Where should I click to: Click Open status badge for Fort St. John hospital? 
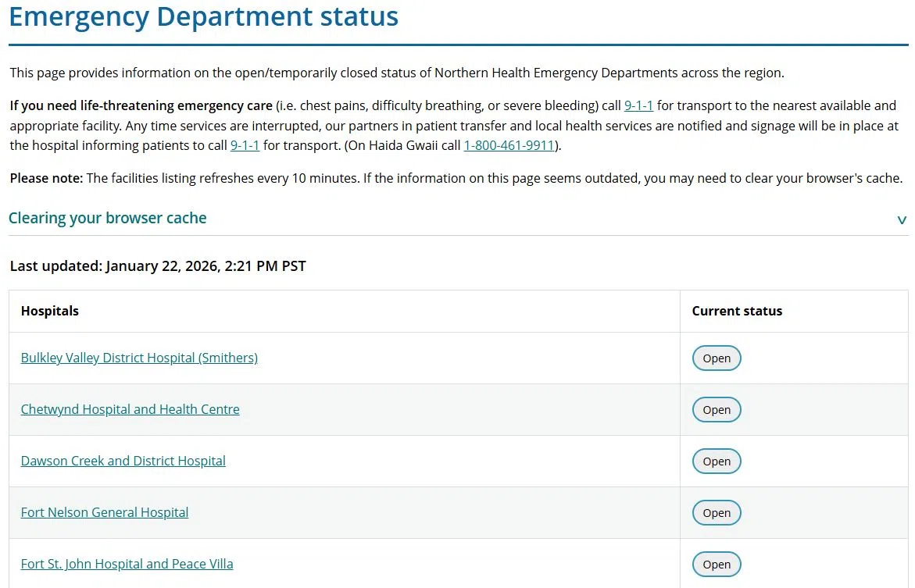click(x=716, y=565)
